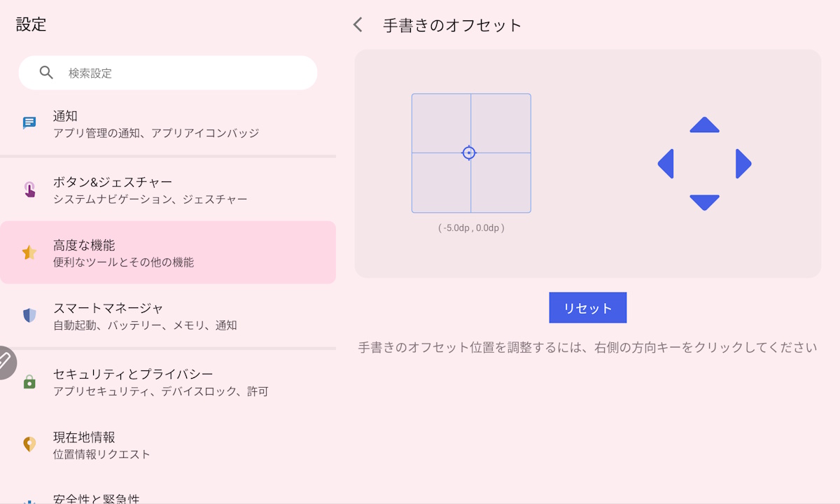The height and width of the screenshot is (504, 840).
Task: Click the up arrow offset key
Action: pyautogui.click(x=704, y=125)
